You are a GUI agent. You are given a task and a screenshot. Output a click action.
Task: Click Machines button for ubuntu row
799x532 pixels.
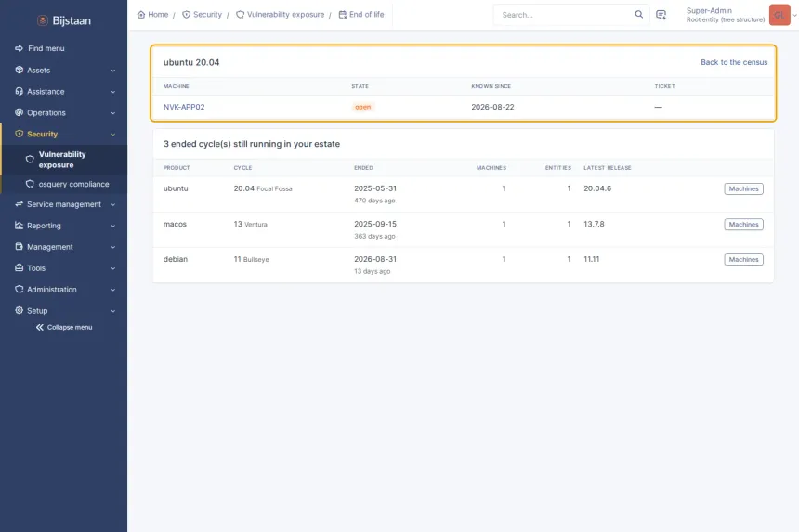pos(743,188)
